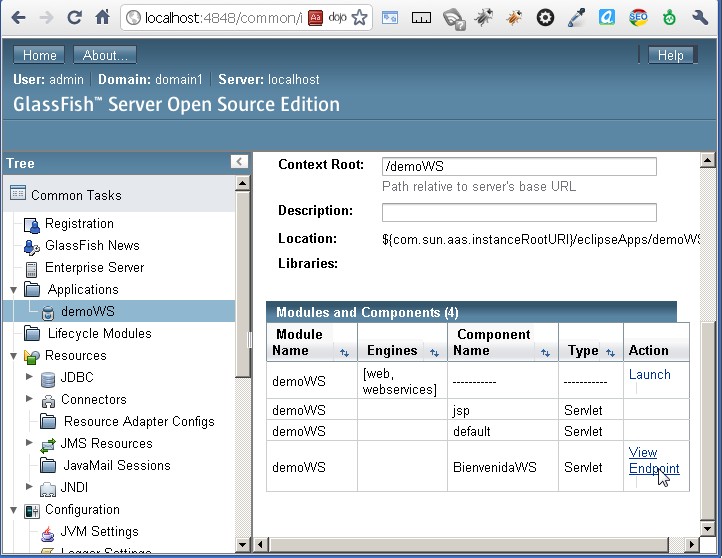This screenshot has width=722, height=558.
Task: Collapse the Applications tree node
Action: [13, 290]
